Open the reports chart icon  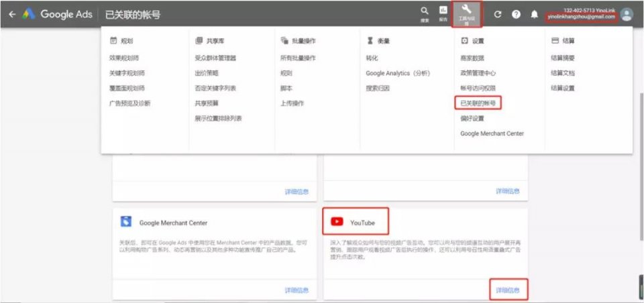tap(443, 12)
